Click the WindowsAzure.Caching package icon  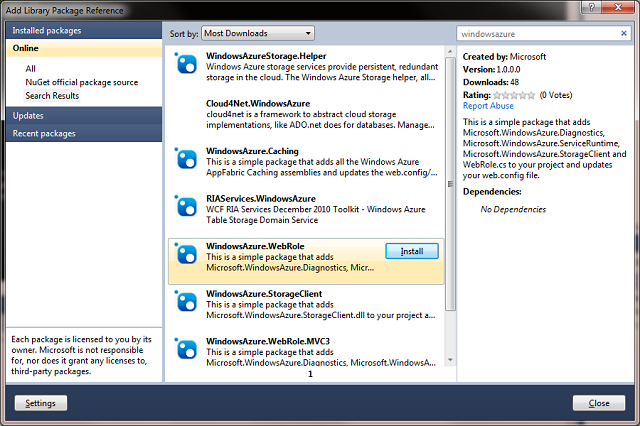(186, 158)
